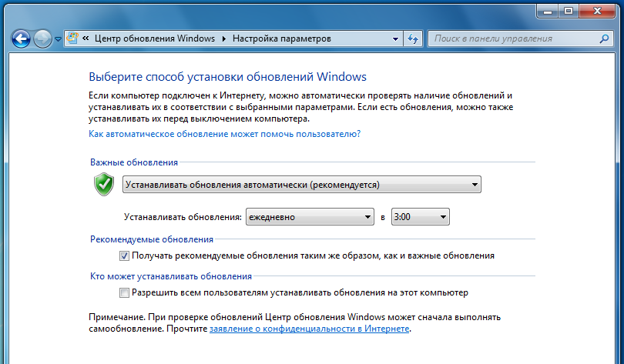The image size is (624, 364).
Task: Click the page title Выберите способ установки обновлений
Action: [x=227, y=77]
